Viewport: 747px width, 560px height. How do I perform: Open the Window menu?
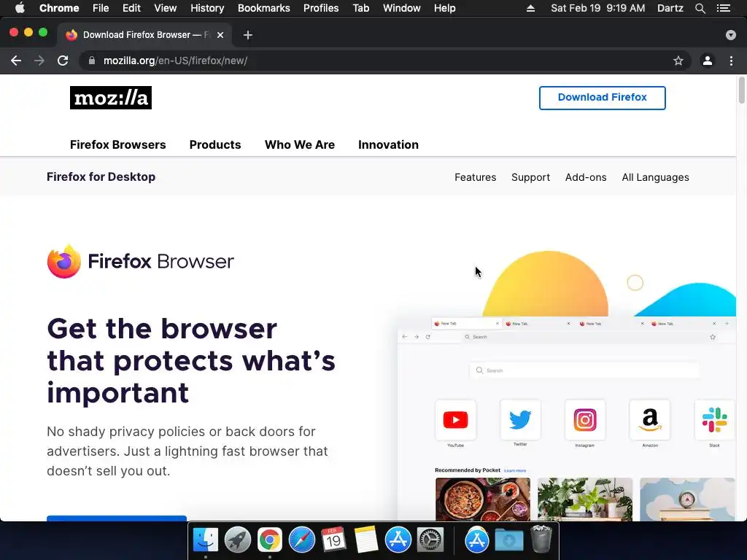(x=402, y=8)
